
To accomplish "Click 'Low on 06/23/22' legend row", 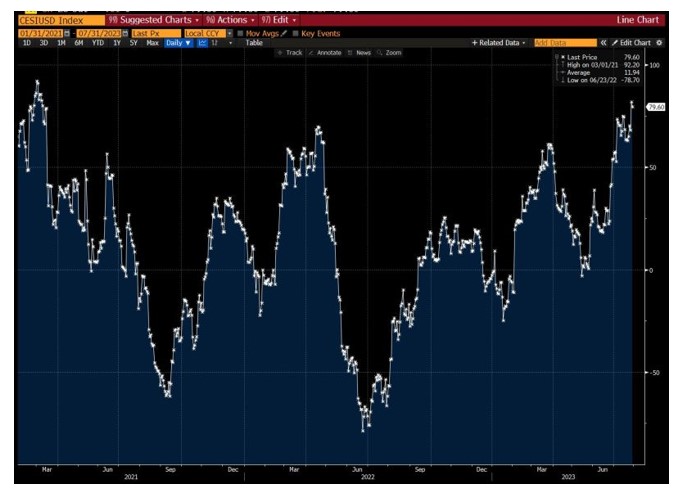I will [600, 80].
